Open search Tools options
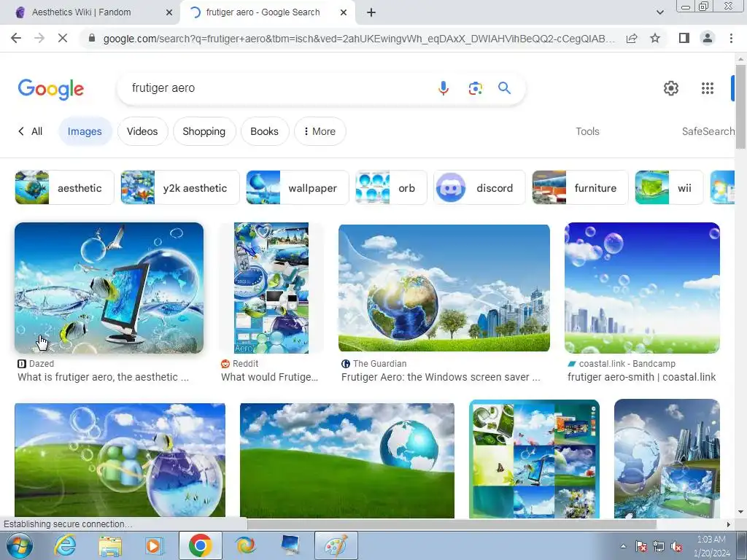This screenshot has height=560, width=747. [x=587, y=131]
